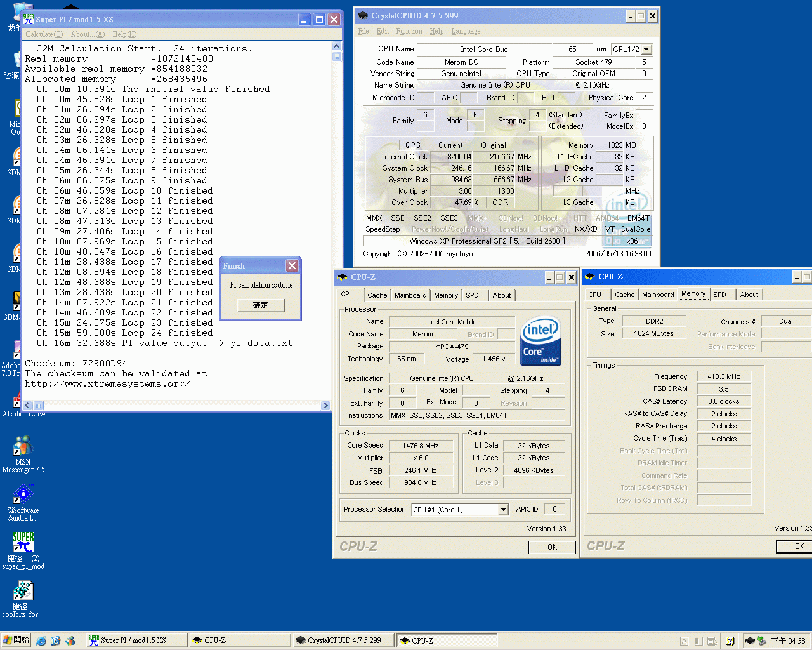Select About tab in right CPU-Z window
Viewport: 812px width, 650px height.
(749, 295)
